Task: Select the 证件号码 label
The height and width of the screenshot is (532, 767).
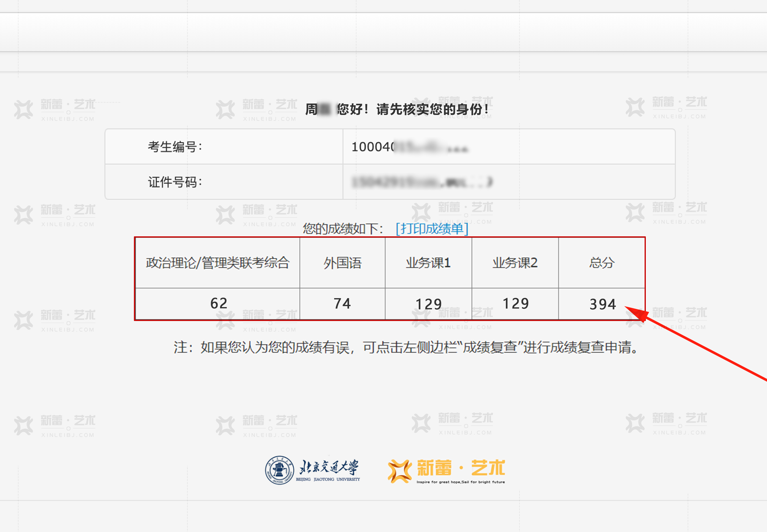Action: (x=175, y=182)
